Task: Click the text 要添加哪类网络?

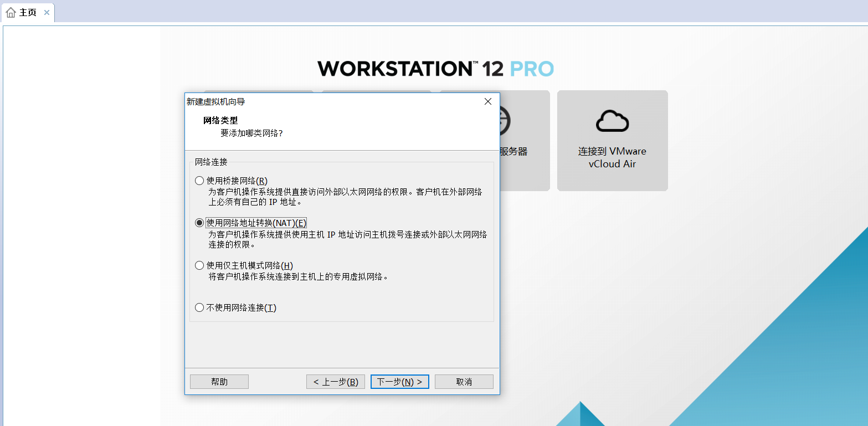Action: (251, 133)
